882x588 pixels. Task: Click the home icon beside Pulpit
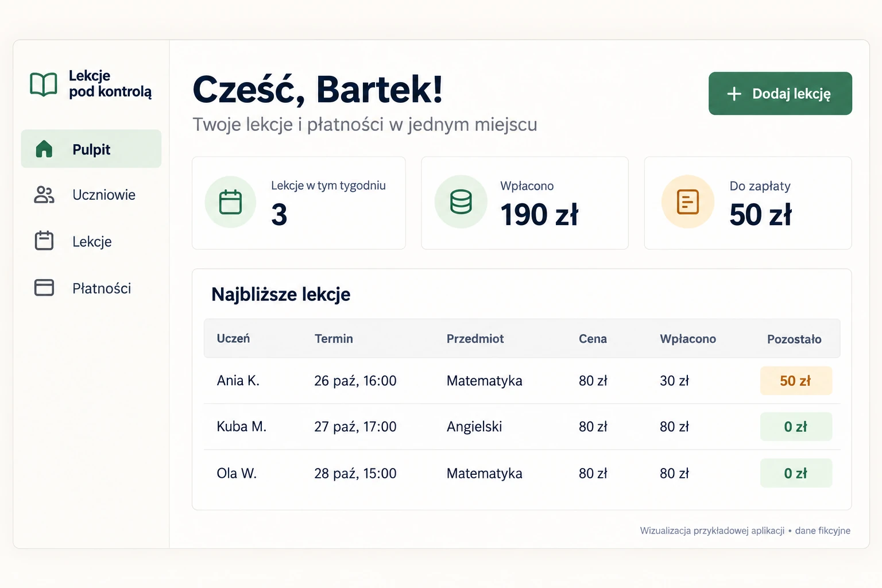tap(44, 149)
